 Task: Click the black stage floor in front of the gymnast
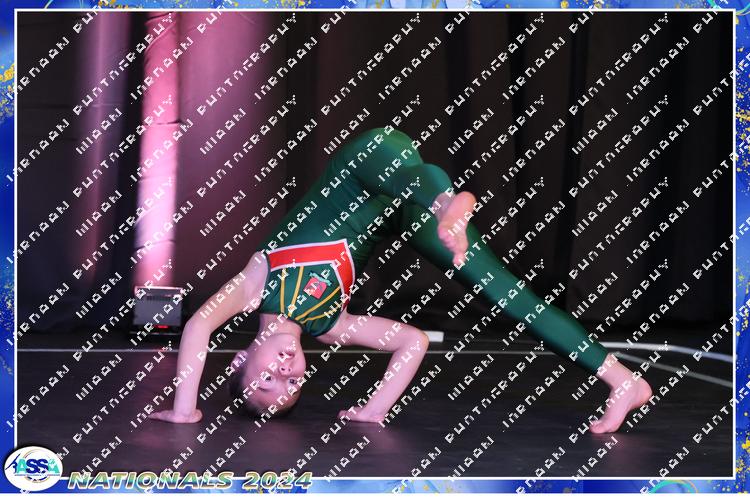(x=450, y=440)
